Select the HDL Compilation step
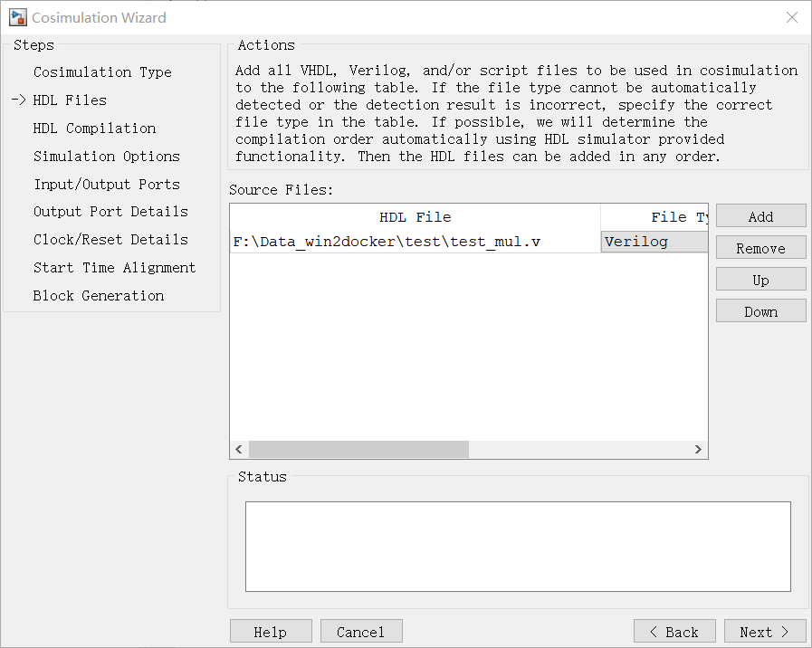Viewport: 812px width, 648px height. [94, 128]
